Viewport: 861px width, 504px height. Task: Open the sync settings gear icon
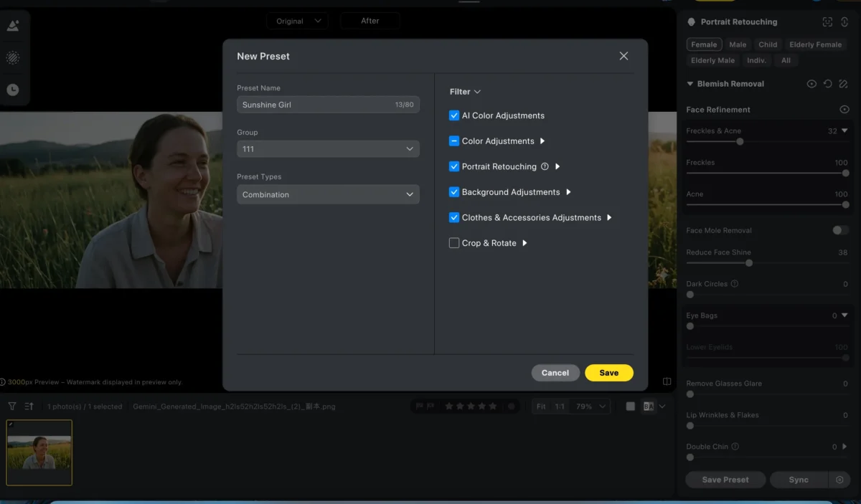pos(839,480)
